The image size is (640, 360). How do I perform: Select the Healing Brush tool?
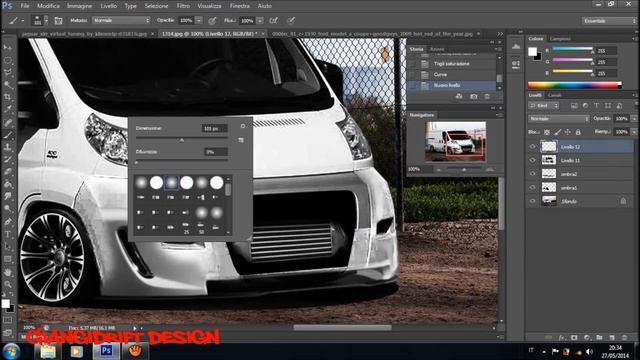tap(8, 122)
